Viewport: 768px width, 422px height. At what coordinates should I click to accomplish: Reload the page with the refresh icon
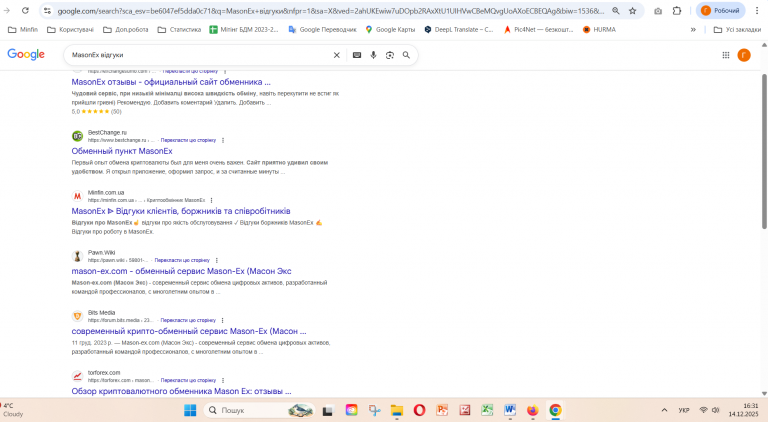tap(25, 10)
